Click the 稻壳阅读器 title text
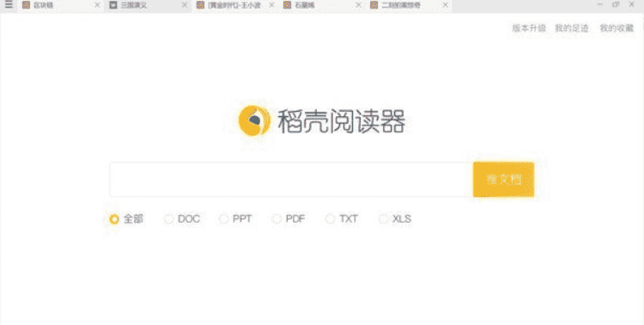The width and height of the screenshot is (644, 325). (x=342, y=121)
